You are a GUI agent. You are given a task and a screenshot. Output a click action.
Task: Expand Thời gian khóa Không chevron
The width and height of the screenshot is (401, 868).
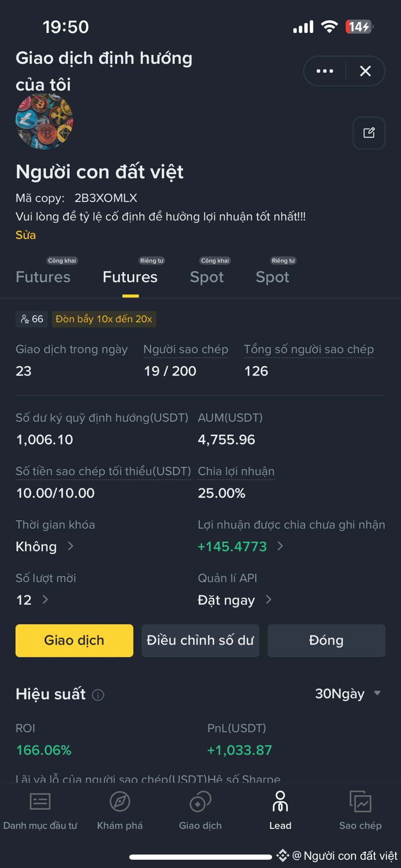point(71,546)
